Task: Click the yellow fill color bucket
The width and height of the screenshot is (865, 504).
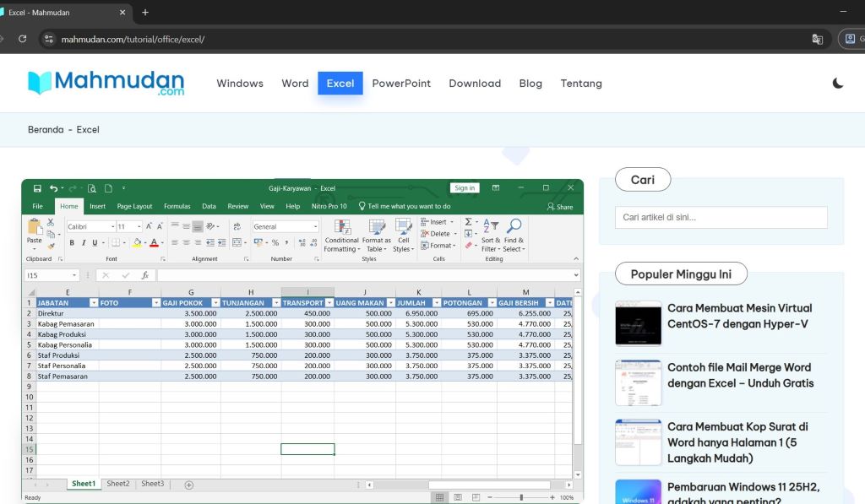Action: [137, 243]
